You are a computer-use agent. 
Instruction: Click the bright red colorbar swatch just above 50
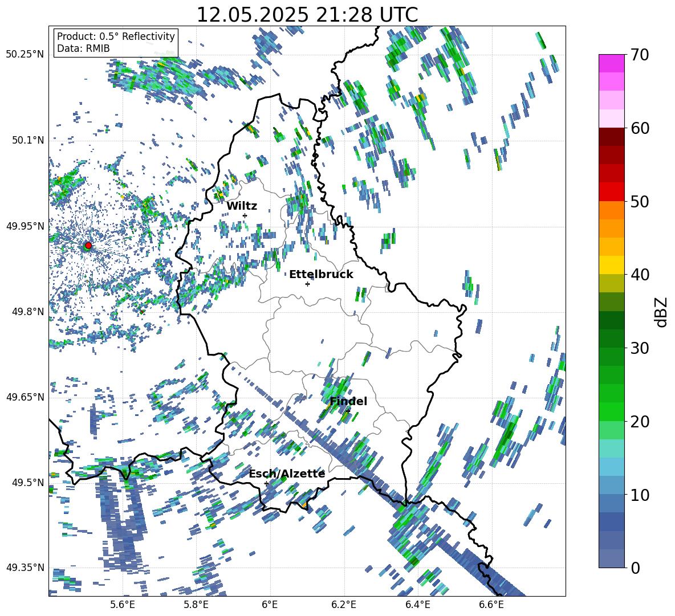pyautogui.click(x=612, y=192)
